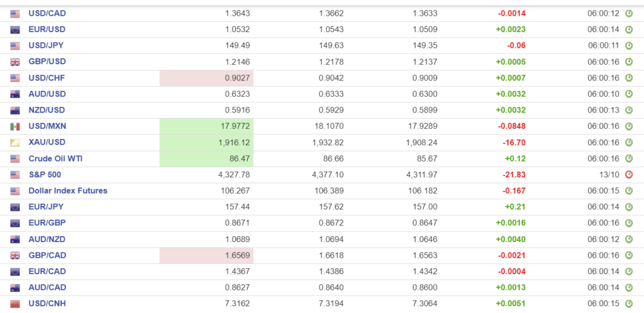Screen dimensions: 644x313
Task: Open the GBP/CAD pair link
Action: tap(47, 255)
